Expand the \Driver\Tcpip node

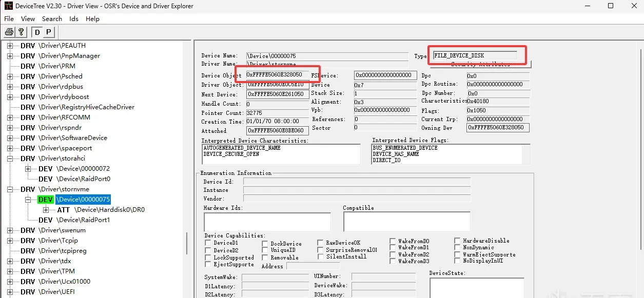click(10, 241)
